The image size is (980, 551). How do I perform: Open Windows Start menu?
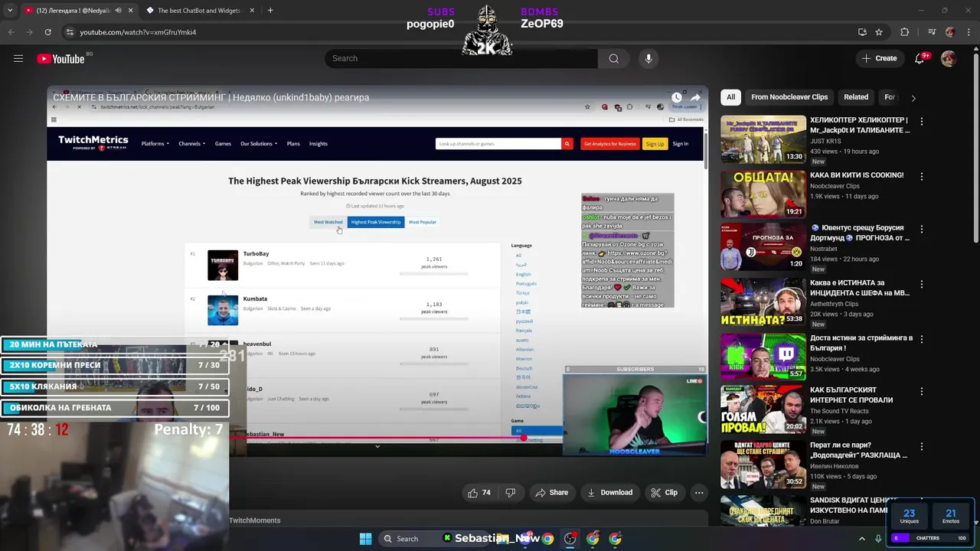pos(365,539)
